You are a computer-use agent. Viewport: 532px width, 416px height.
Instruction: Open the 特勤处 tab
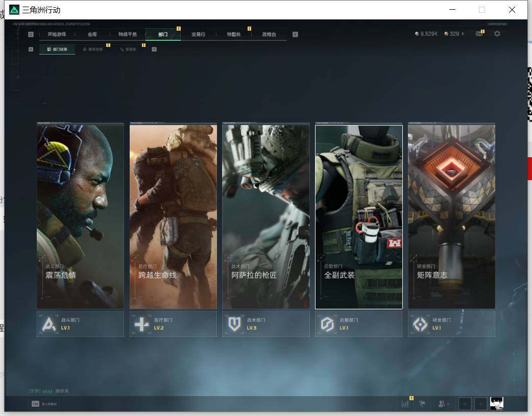[x=234, y=34]
